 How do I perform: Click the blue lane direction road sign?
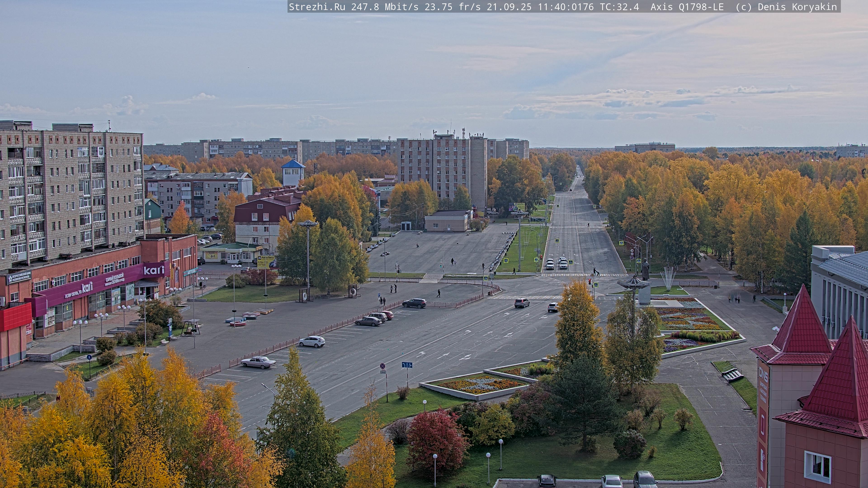pyautogui.click(x=407, y=365)
